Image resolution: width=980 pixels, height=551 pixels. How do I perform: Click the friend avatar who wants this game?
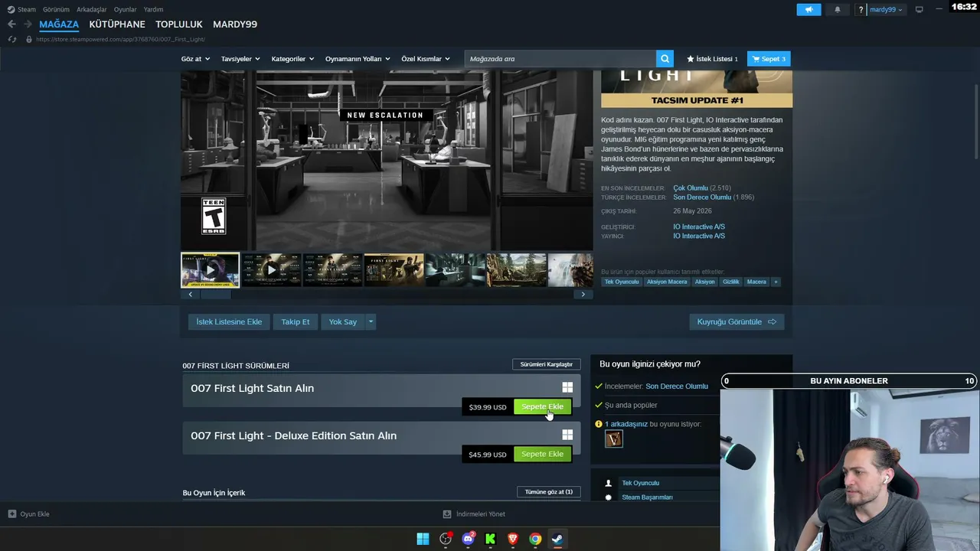(x=613, y=439)
